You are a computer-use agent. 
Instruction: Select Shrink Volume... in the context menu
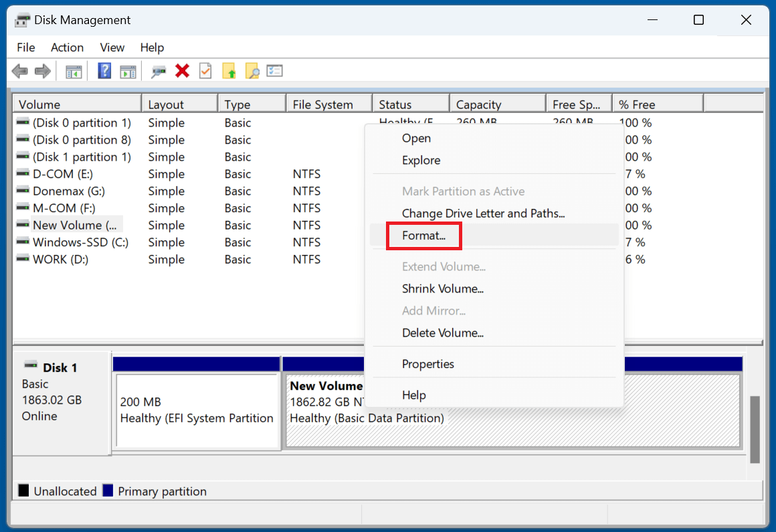coord(442,289)
